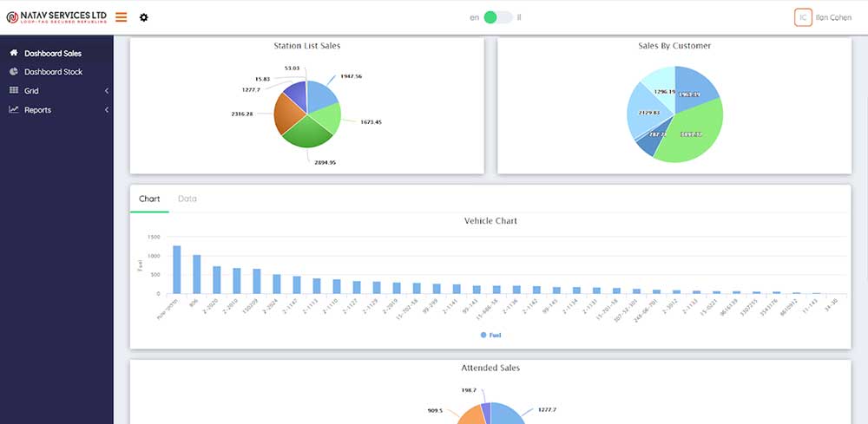Click the home icon beside Dashboard Sales
Viewport: 868px width, 424px height.
(14, 53)
